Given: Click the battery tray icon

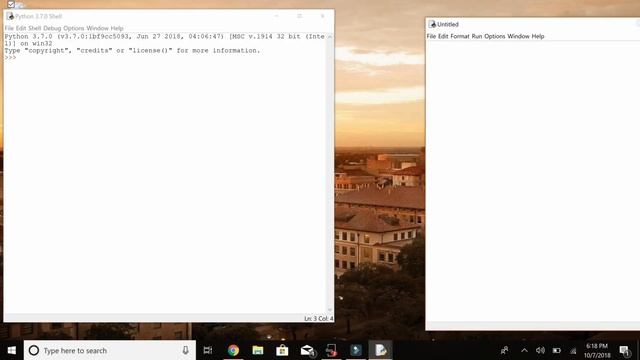Looking at the screenshot, I should (557, 350).
